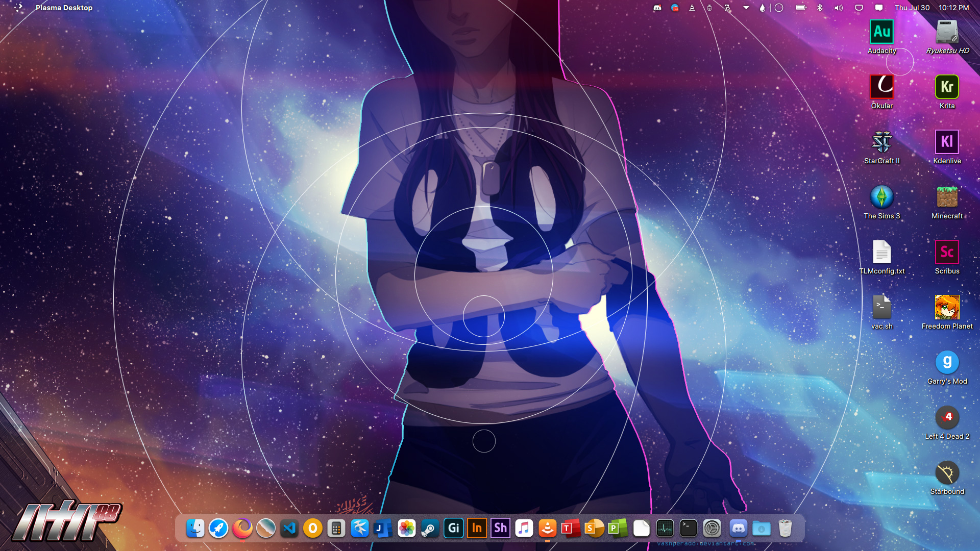Open the TLMconfig.txt file

[x=881, y=252]
